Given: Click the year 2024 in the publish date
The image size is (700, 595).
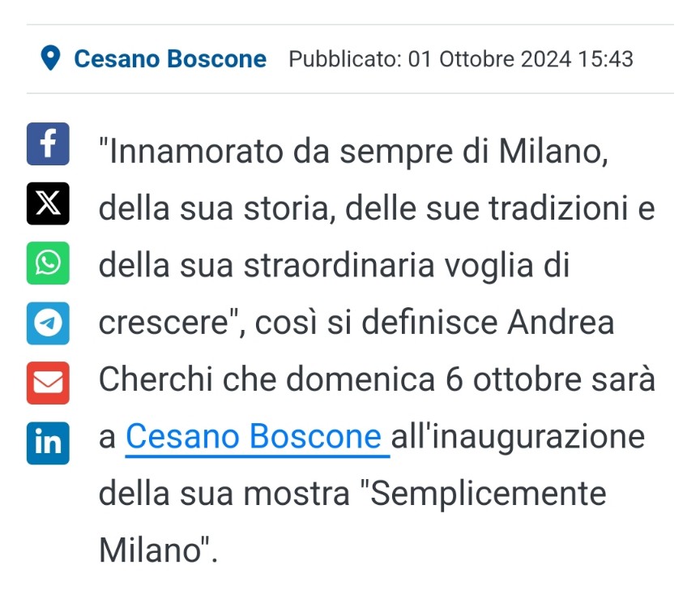Looking at the screenshot, I should [546, 59].
